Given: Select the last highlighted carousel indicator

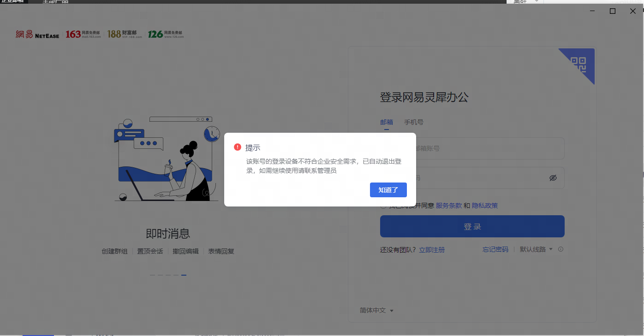Looking at the screenshot, I should [184, 275].
